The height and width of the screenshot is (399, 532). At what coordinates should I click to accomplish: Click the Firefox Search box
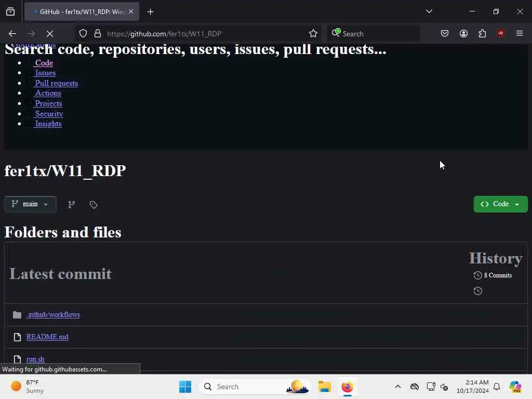[x=373, y=34]
